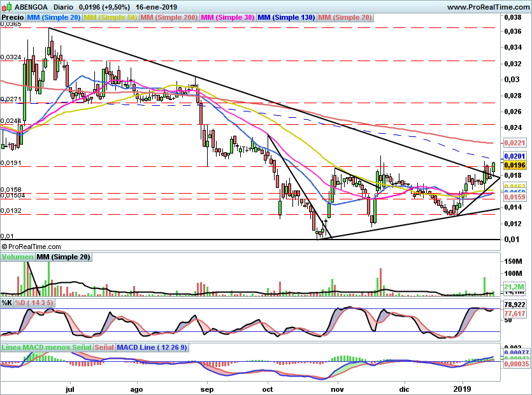This screenshot has height=395, width=532.
Task: Click the sep month on the time axis
Action: [207, 389]
